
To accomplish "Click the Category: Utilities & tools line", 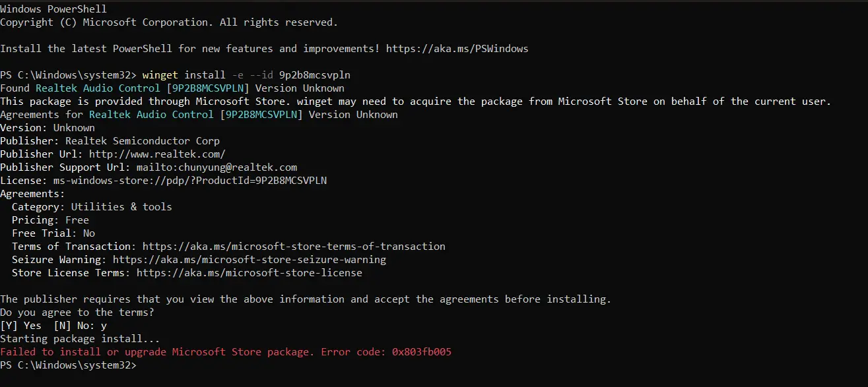I will (x=92, y=207).
